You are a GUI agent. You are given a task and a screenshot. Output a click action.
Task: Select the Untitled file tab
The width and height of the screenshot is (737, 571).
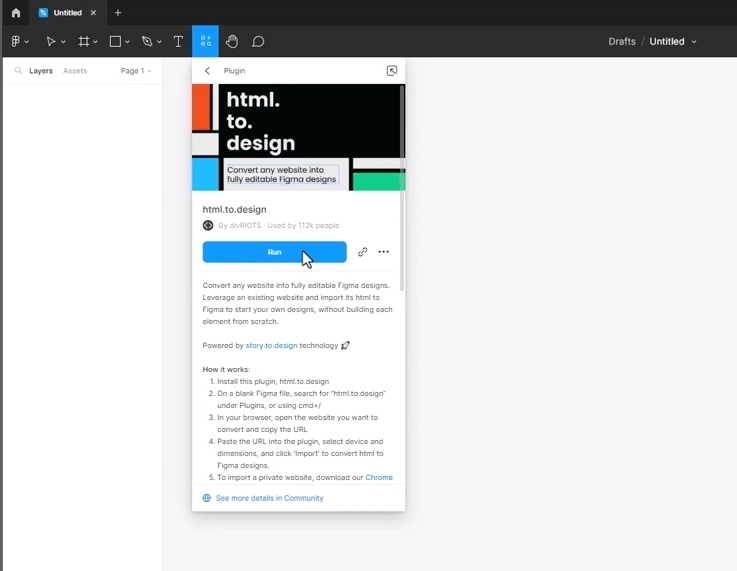(x=68, y=13)
